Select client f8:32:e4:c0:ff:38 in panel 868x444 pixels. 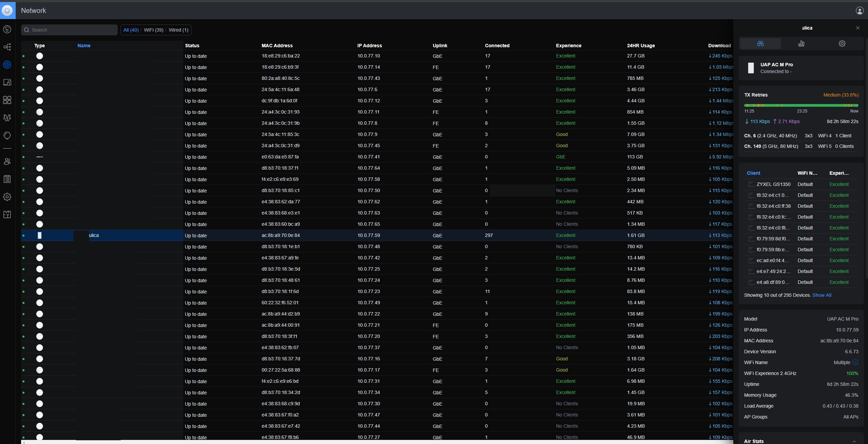[773, 206]
